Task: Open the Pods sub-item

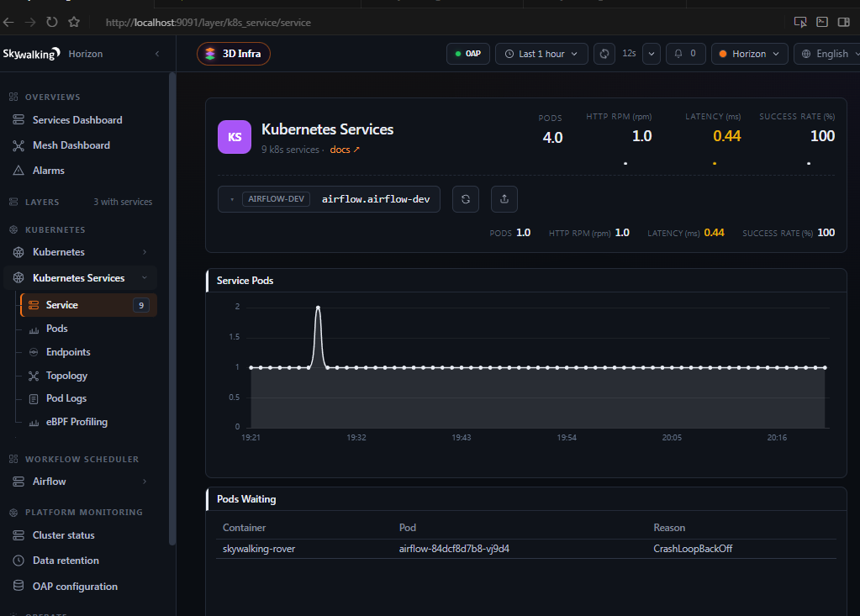Action: click(x=57, y=329)
